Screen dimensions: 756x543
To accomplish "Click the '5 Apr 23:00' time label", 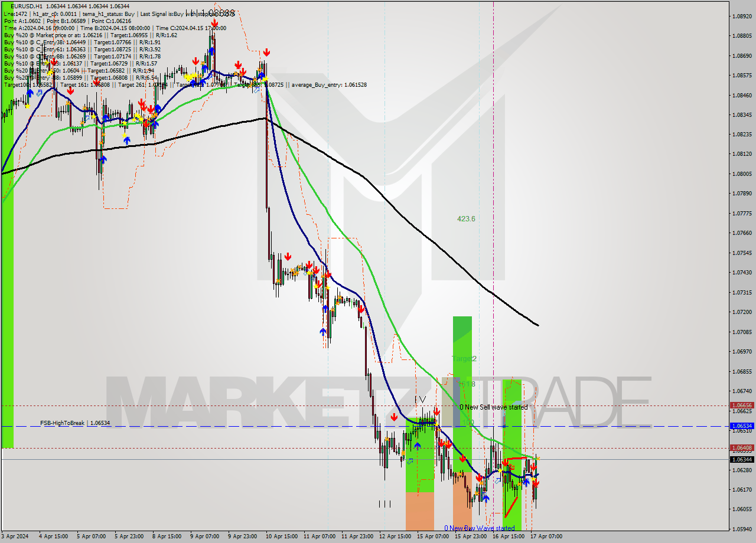I will [x=129, y=537].
